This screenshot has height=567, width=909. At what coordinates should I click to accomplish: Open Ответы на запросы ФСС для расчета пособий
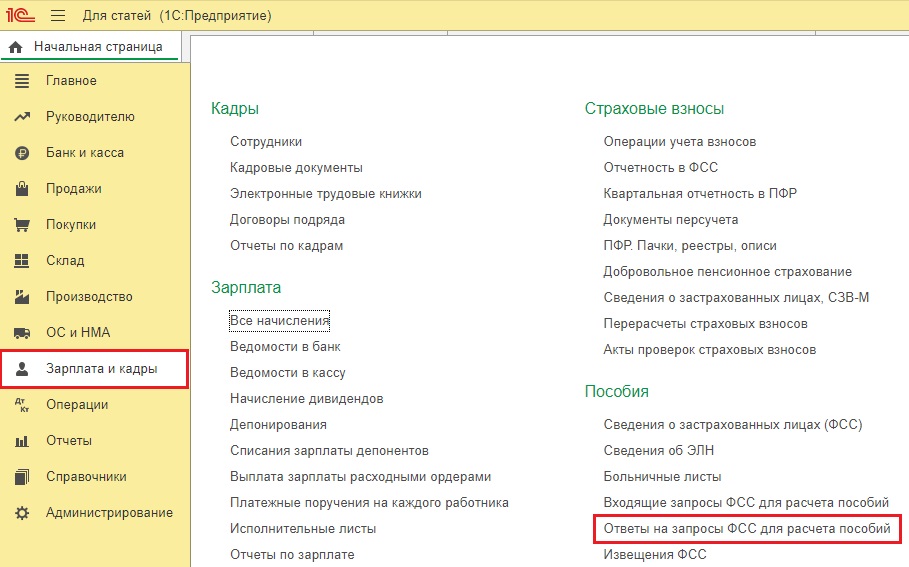pos(747,529)
